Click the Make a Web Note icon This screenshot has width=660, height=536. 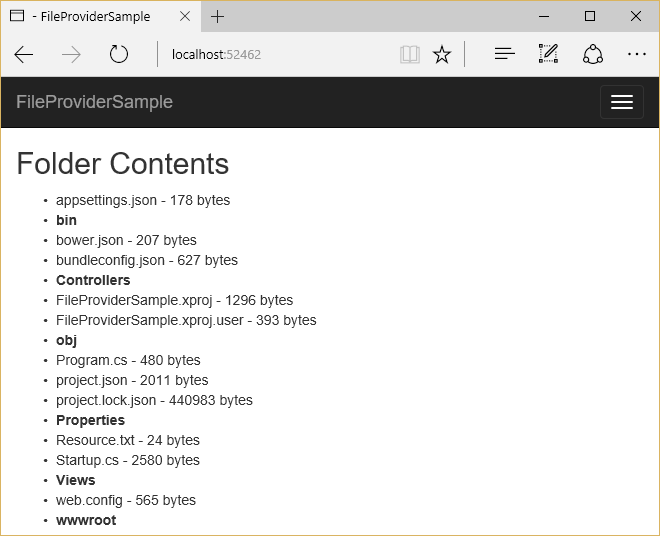click(x=548, y=55)
